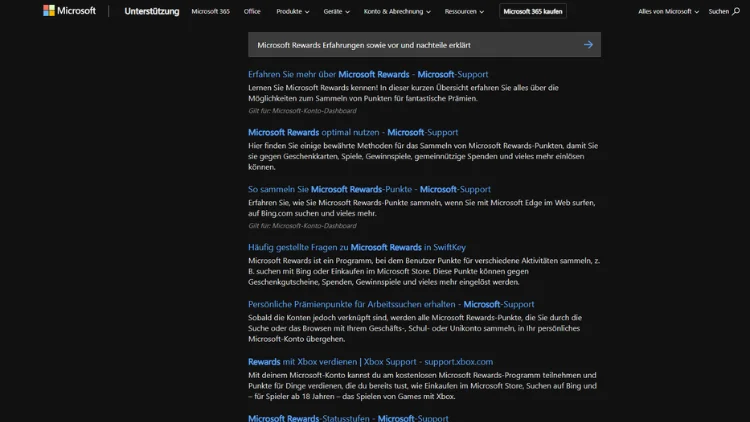This screenshot has width=750, height=422.
Task: Click 'Gilt für' note under Rewards-Punkte result
Action: point(302,225)
